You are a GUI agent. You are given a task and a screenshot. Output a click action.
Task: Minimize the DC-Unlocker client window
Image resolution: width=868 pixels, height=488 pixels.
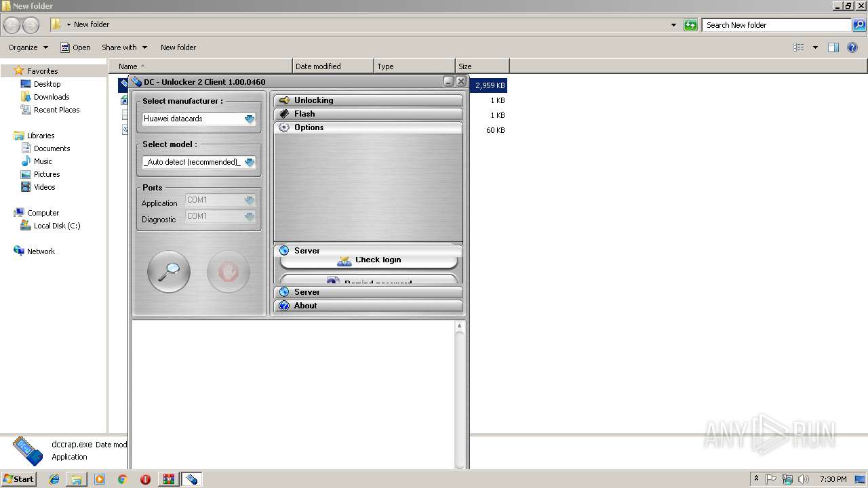point(449,81)
